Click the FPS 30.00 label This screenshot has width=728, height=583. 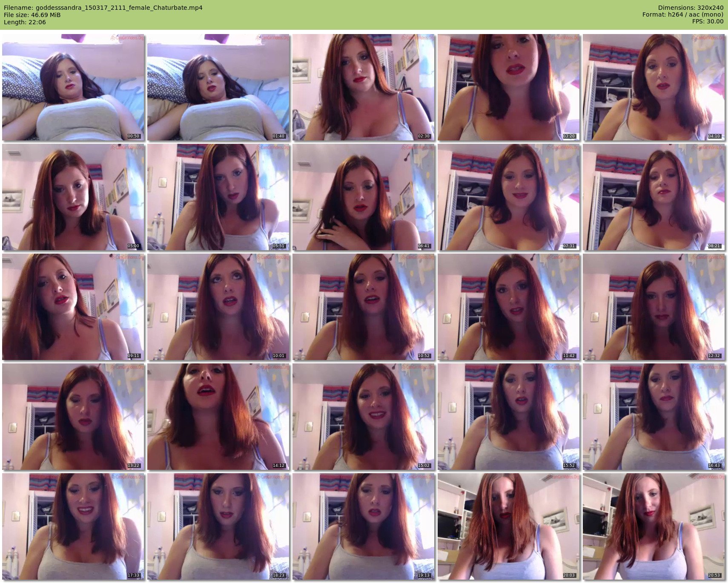coord(708,21)
